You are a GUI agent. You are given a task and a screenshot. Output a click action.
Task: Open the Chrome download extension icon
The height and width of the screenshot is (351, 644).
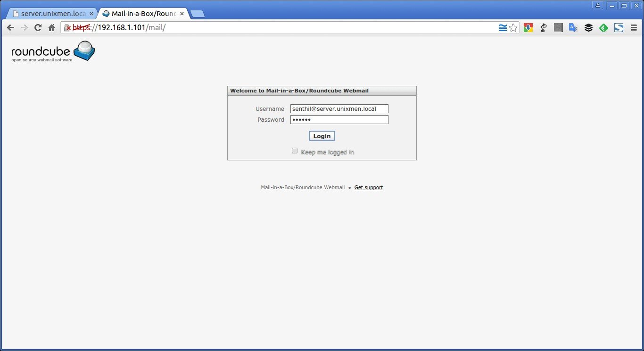coord(528,28)
